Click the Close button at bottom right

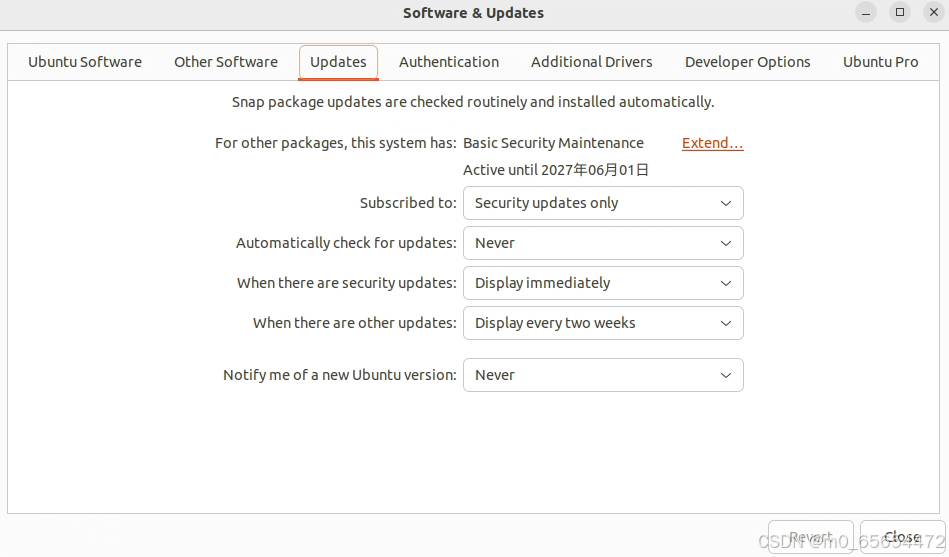pos(902,537)
